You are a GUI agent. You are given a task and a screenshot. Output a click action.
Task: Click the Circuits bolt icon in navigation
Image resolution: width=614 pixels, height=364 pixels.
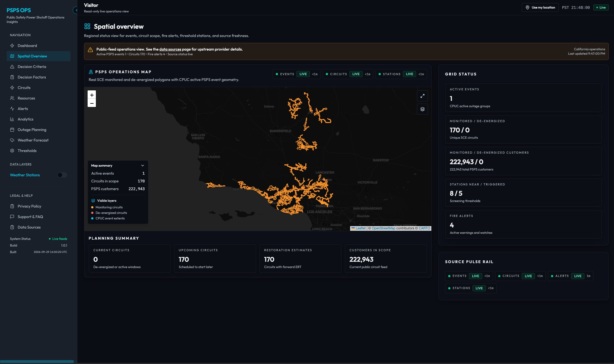[12, 88]
